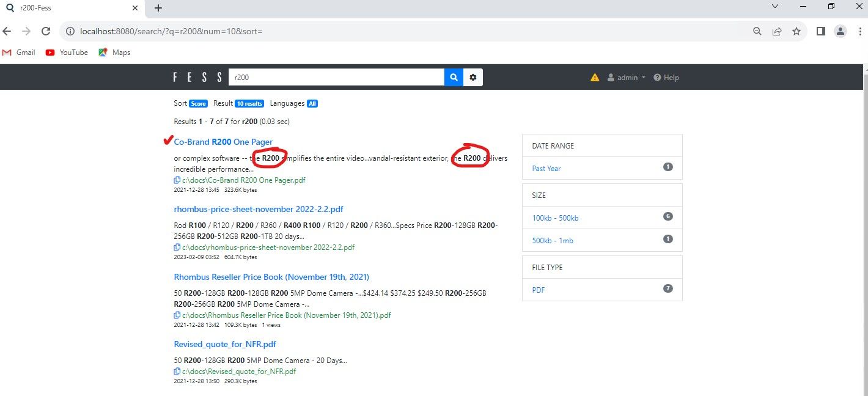Copy path icon for Co-Brand R200 One Pager

pyautogui.click(x=177, y=180)
